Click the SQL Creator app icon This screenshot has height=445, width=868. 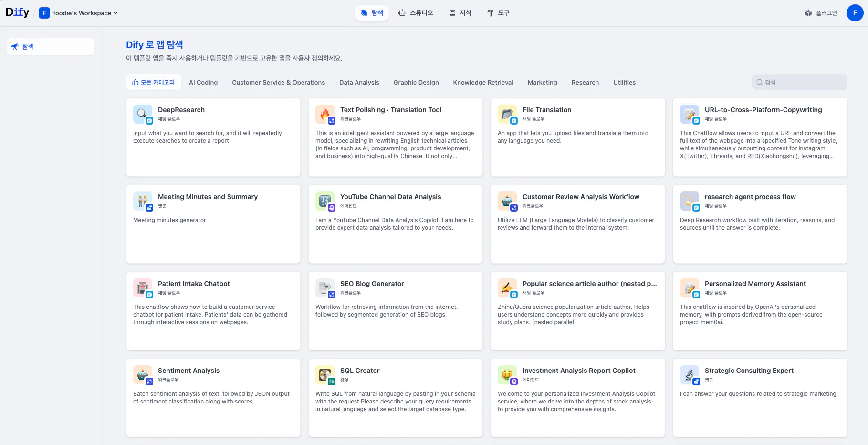click(325, 375)
